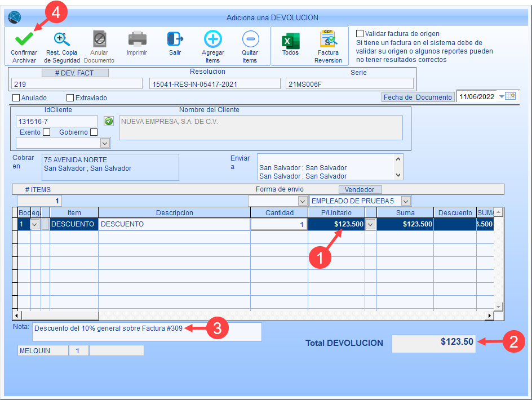This screenshot has height=400, width=532.
Task: Click the Item column header
Action: [x=74, y=213]
